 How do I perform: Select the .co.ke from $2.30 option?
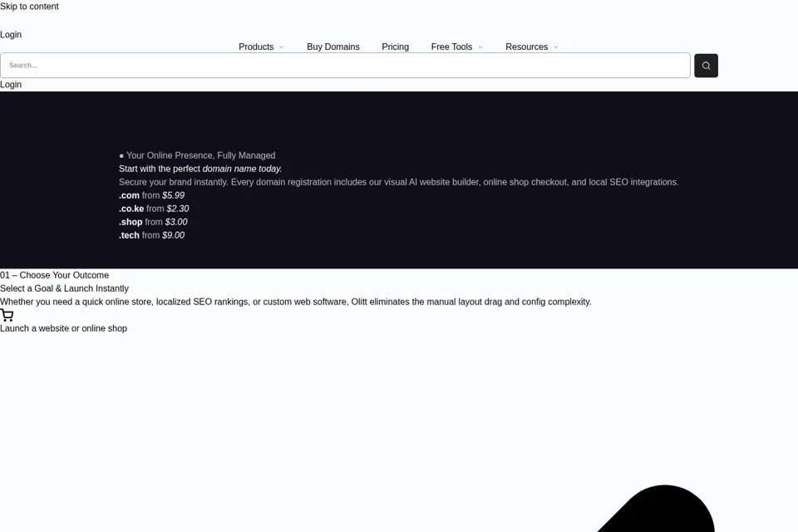[154, 209]
